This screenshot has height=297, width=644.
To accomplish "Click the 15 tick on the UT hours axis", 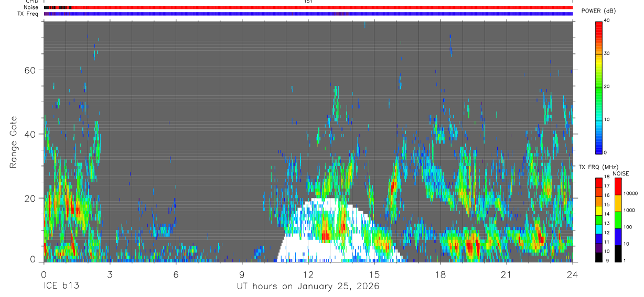I will coord(374,274).
